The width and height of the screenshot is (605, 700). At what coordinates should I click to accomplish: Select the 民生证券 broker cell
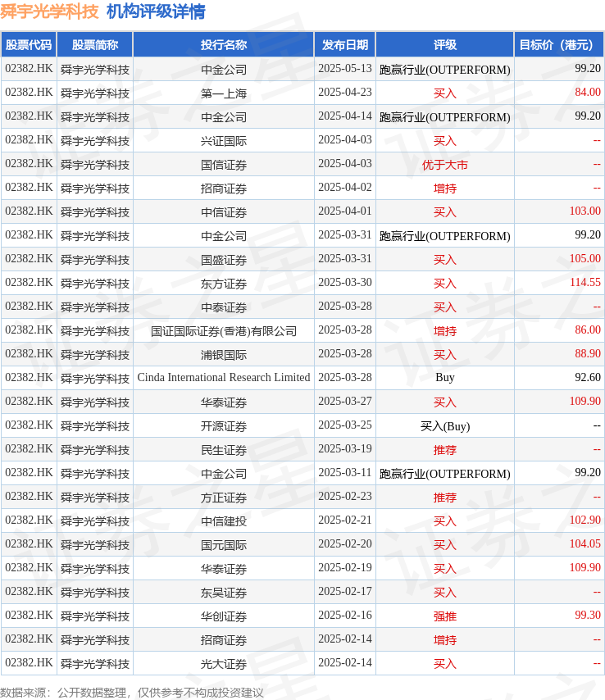tap(224, 449)
